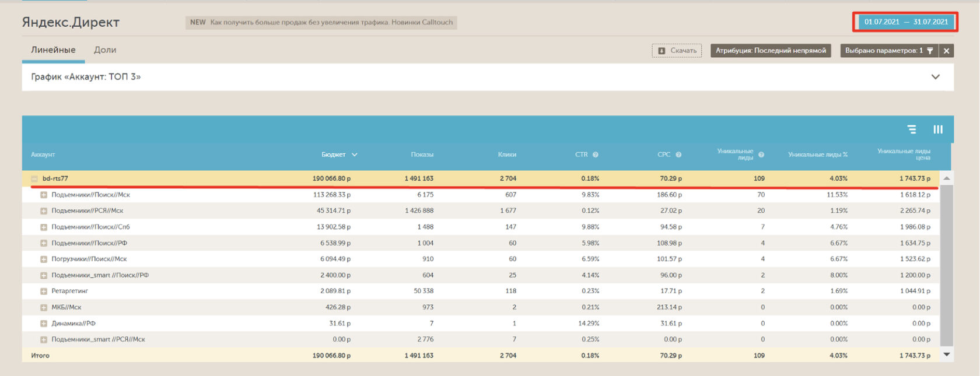Open the Атрибуция: Последний непрямой selector
This screenshot has width=980, height=376.
click(770, 51)
